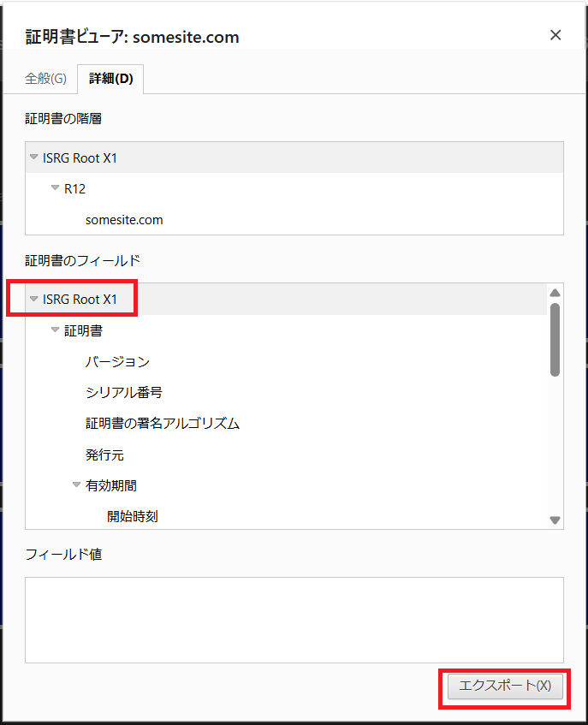This screenshot has width=588, height=725.
Task: Collapse the 証明書 node arrow
Action: tap(56, 330)
